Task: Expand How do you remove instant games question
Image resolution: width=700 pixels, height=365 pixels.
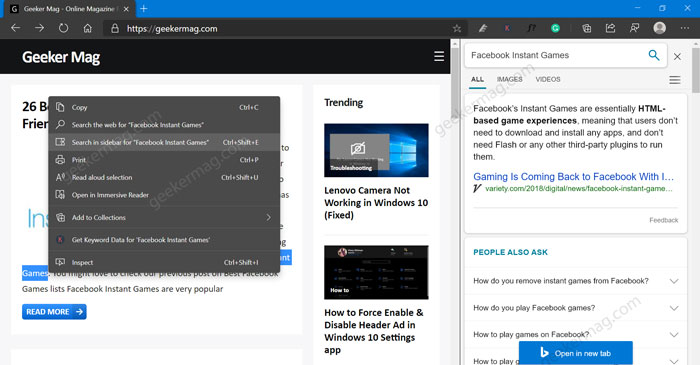Action: point(575,281)
